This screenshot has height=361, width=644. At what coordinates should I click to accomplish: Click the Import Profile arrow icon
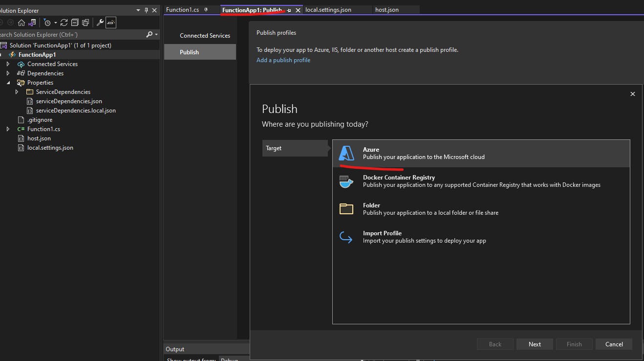(x=346, y=237)
